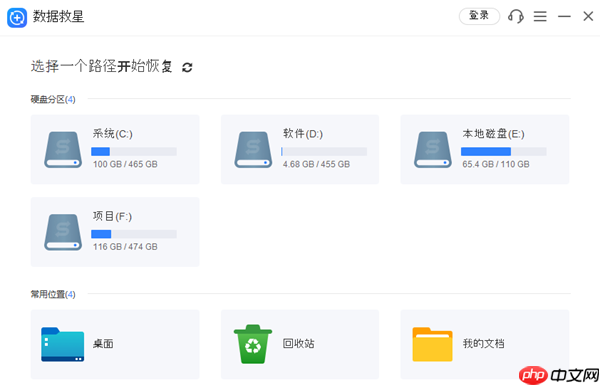
Task: Click the 65.4 GB / 110 GB text
Action: pos(496,164)
